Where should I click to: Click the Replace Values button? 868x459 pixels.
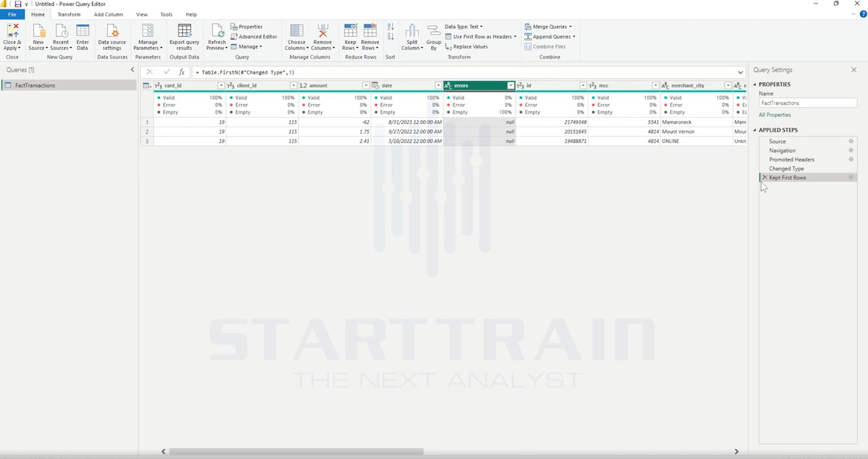[467, 47]
